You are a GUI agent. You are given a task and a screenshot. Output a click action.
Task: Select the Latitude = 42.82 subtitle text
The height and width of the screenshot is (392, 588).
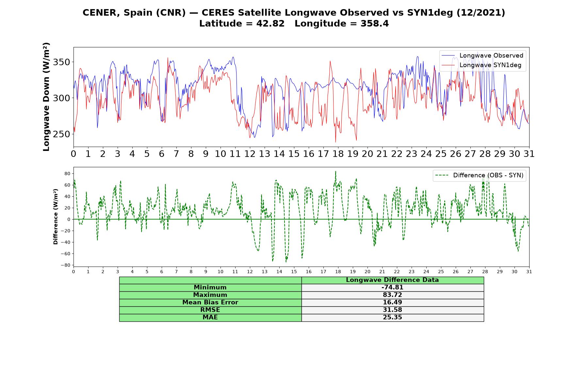(242, 24)
